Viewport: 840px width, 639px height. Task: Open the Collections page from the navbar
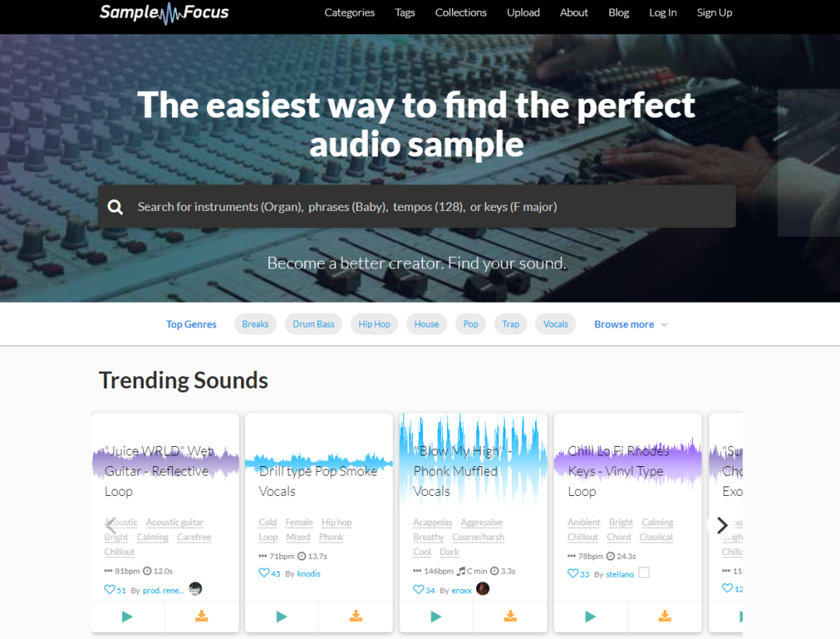click(x=460, y=12)
